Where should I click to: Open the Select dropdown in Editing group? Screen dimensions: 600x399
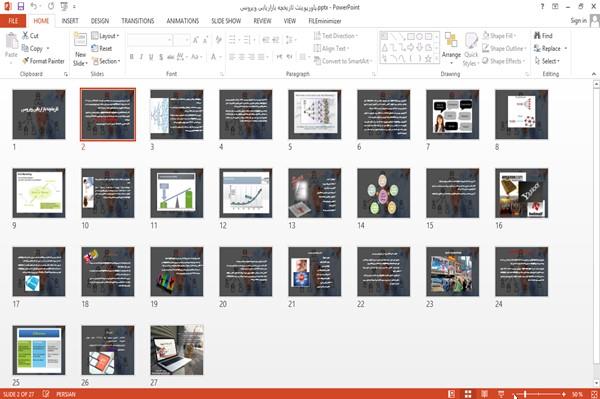coord(547,61)
